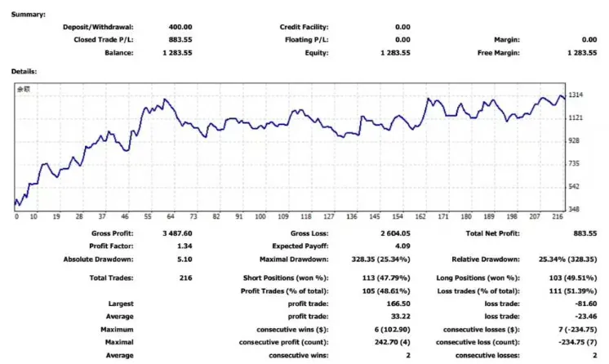The width and height of the screenshot is (609, 364).
Task: Click the Equity label
Action: (315, 53)
